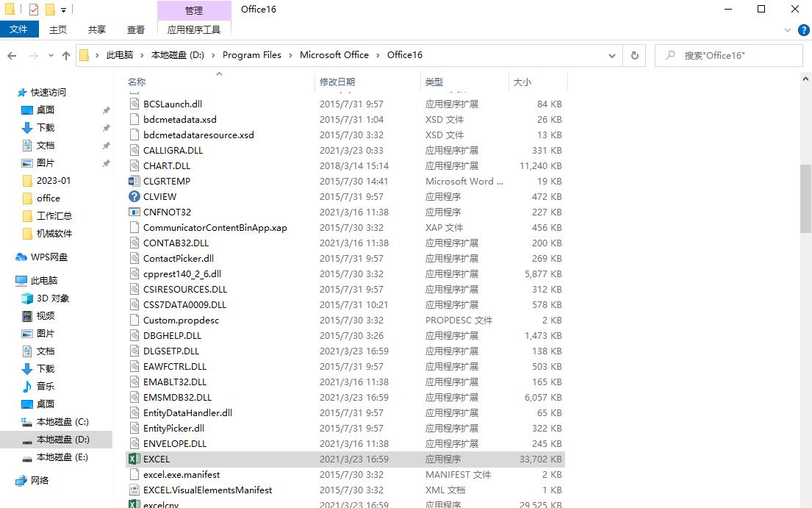The height and width of the screenshot is (508, 812).
Task: Click the refresh icon beside the address bar
Action: (x=634, y=55)
